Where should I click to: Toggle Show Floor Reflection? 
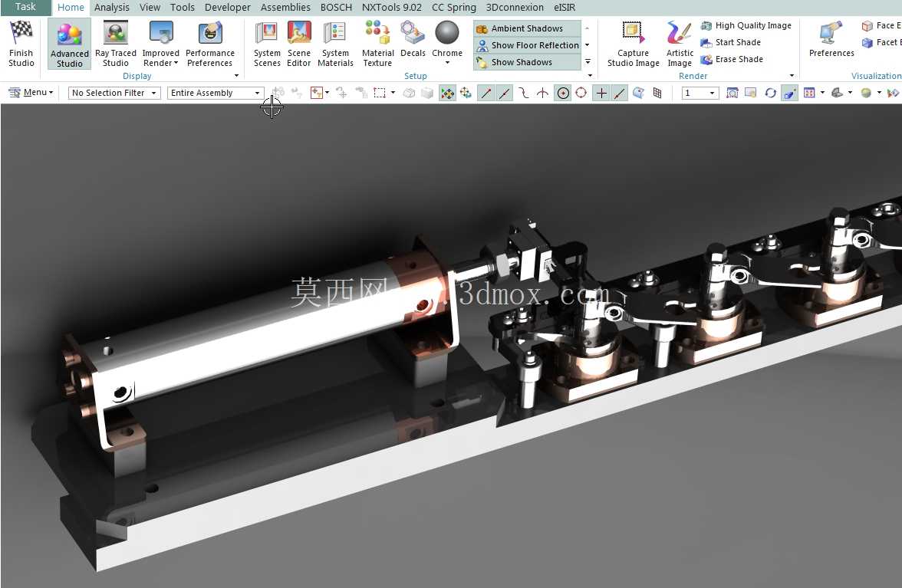coord(527,45)
